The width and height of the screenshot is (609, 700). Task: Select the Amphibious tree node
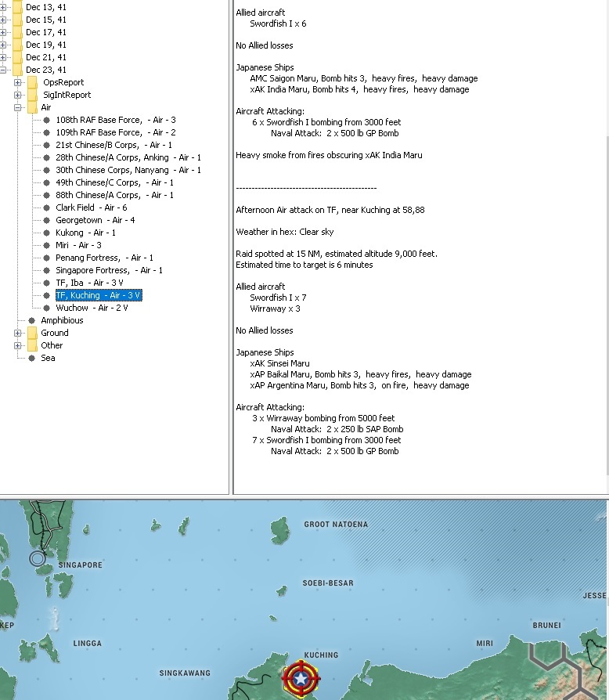click(62, 320)
